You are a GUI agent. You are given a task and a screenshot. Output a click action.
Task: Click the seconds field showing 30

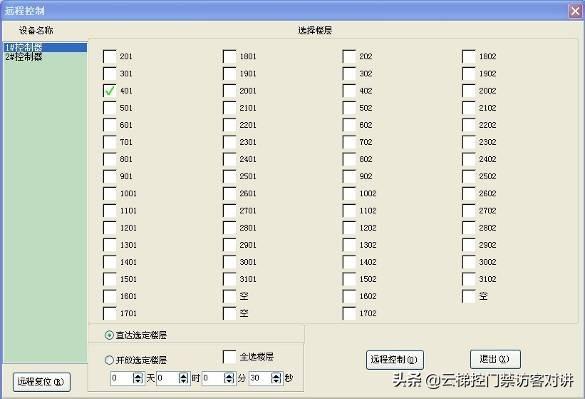point(260,378)
